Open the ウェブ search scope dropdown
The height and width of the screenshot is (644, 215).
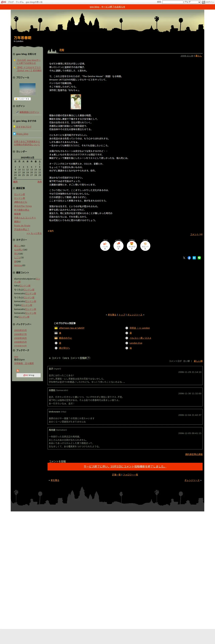click(x=192, y=2)
